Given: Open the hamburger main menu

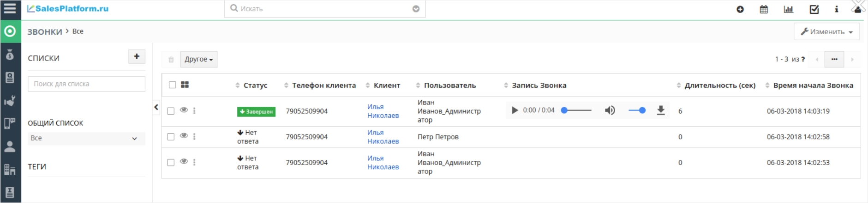Looking at the screenshot, I should coord(10,8).
